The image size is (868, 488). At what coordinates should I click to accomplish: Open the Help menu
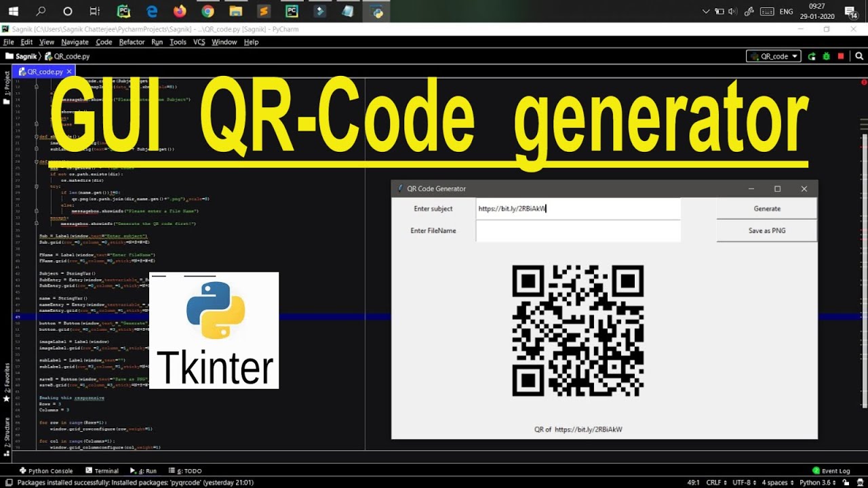point(251,42)
